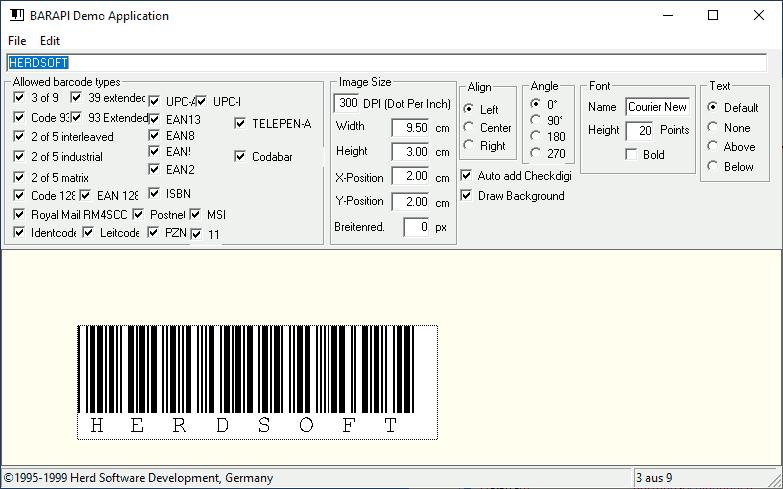Image resolution: width=783 pixels, height=489 pixels.
Task: Click the Y-Position input field
Action: point(410,201)
